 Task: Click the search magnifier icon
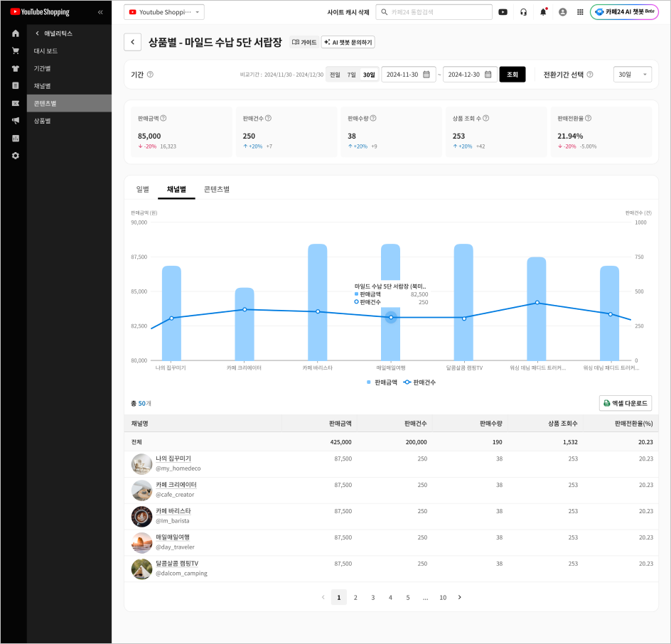point(385,12)
